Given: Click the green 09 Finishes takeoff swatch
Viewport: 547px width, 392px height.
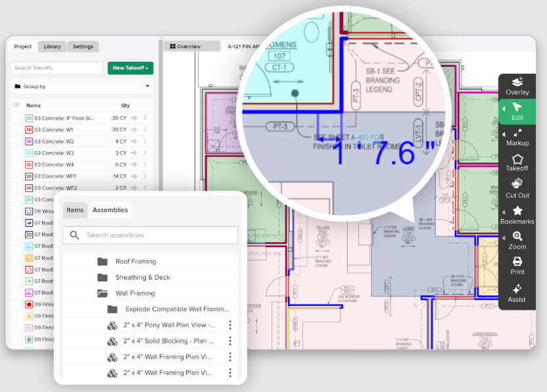Looking at the screenshot, I should [x=29, y=339].
